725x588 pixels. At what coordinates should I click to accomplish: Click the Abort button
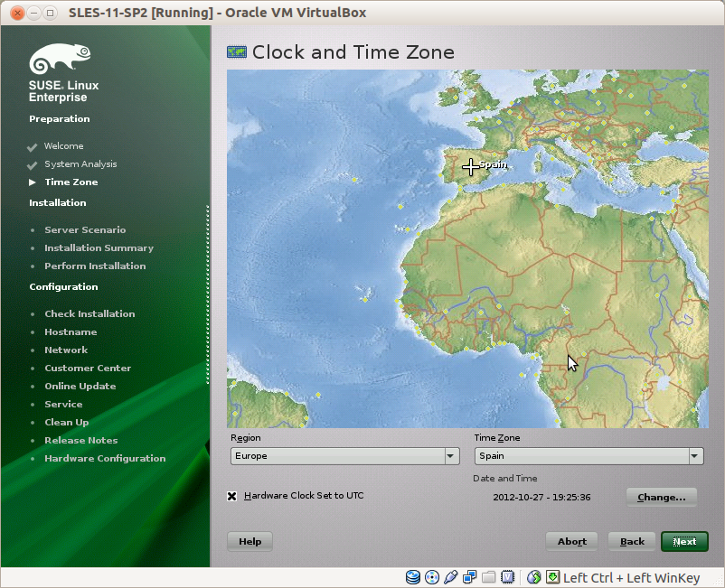[572, 541]
